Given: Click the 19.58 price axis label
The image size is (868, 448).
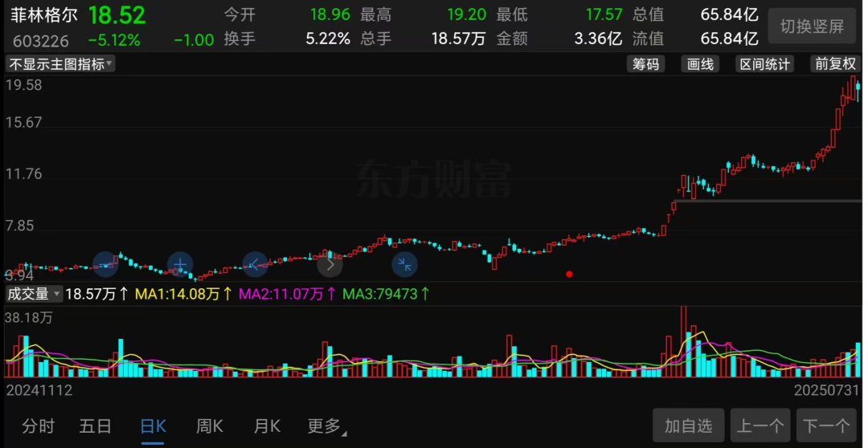Looking at the screenshot, I should (x=24, y=86).
